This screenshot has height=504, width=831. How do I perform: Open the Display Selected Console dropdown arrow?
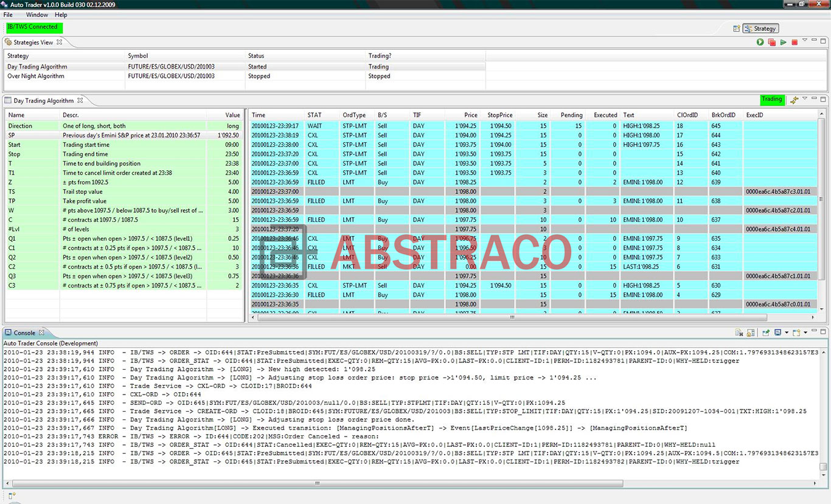click(787, 333)
